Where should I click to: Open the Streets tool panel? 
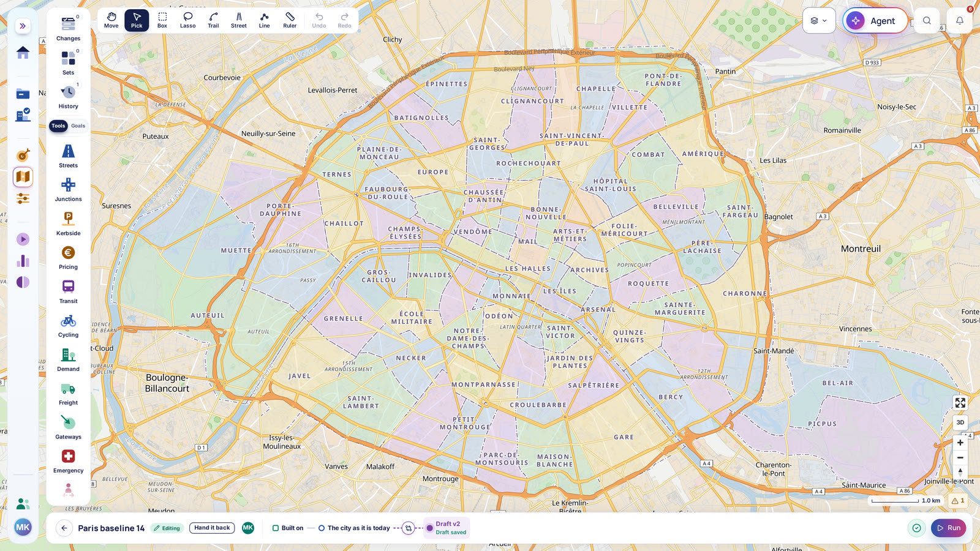pyautogui.click(x=68, y=156)
